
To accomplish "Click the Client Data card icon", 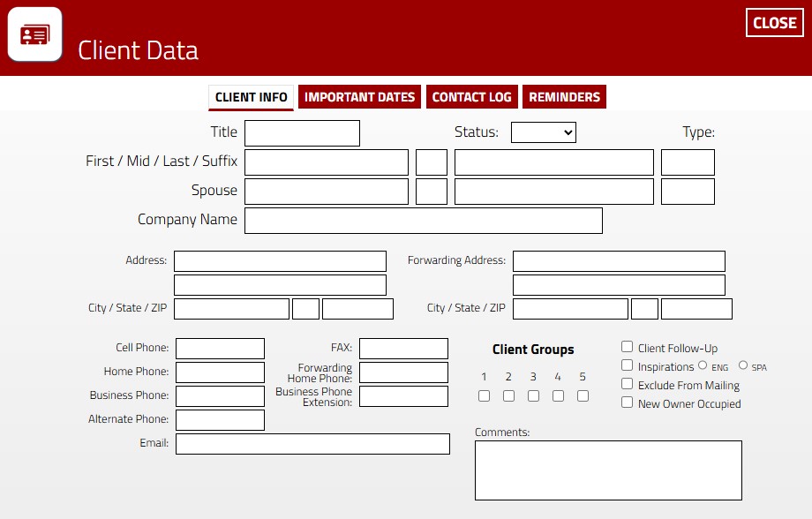I will [34, 34].
